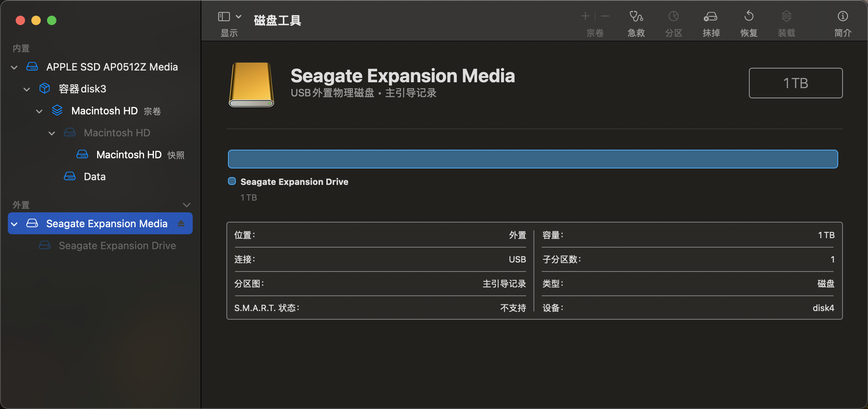This screenshot has width=868, height=409.
Task: Run First Aid (急救) on the disk
Action: coord(636,16)
